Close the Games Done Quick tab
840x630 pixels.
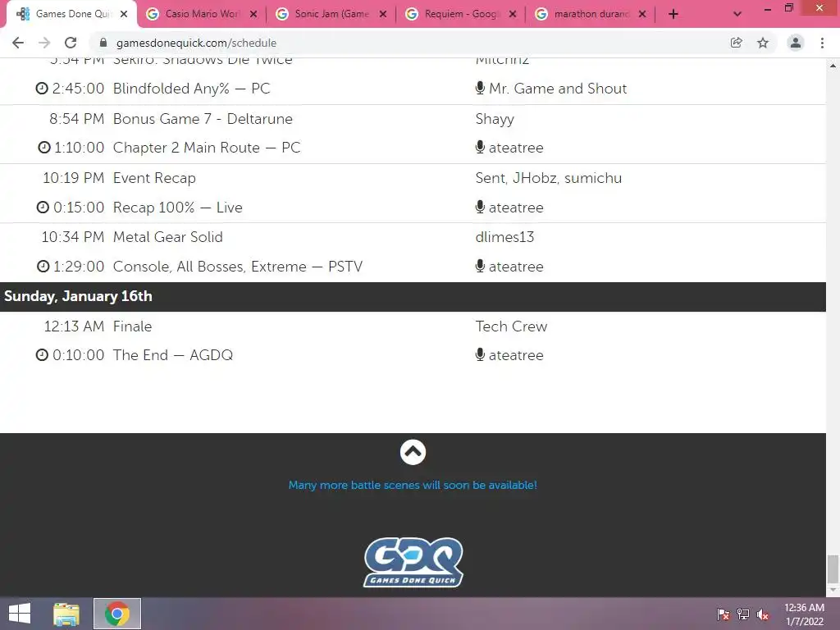coord(124,14)
